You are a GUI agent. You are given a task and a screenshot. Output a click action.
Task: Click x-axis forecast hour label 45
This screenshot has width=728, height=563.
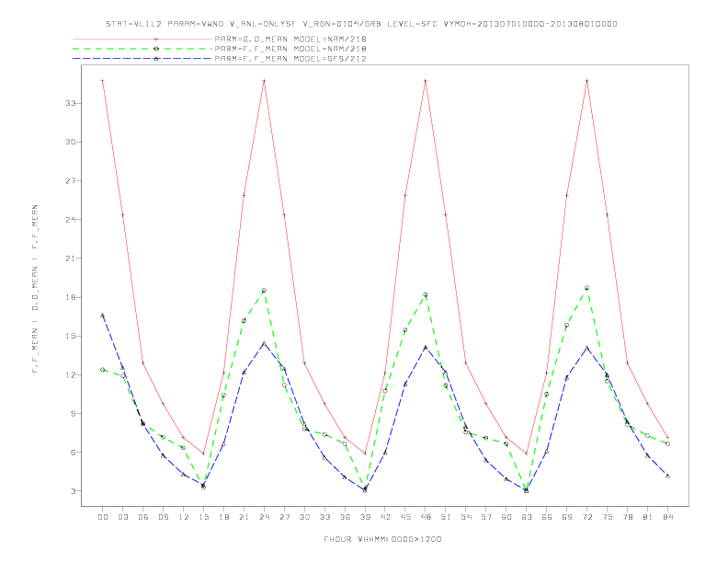tap(405, 517)
